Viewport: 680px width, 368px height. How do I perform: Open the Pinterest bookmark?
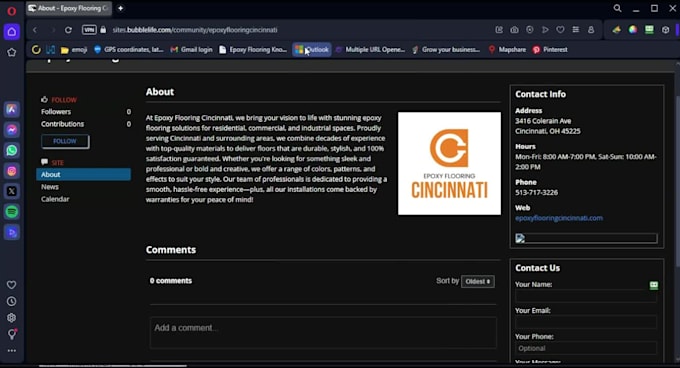(x=550, y=50)
